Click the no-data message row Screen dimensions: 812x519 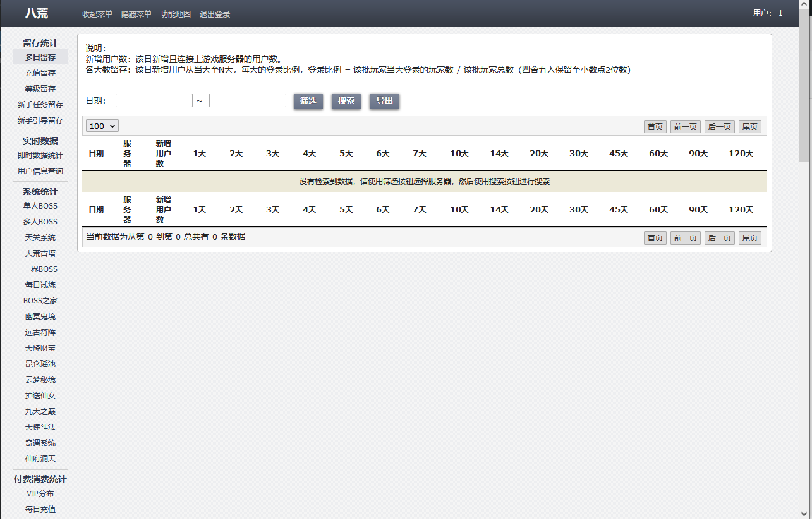(425, 181)
